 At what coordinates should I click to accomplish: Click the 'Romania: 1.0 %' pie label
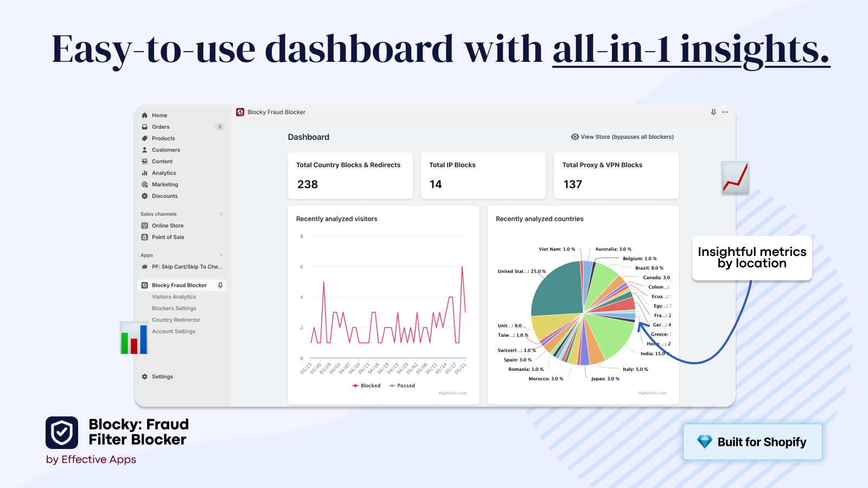point(526,369)
